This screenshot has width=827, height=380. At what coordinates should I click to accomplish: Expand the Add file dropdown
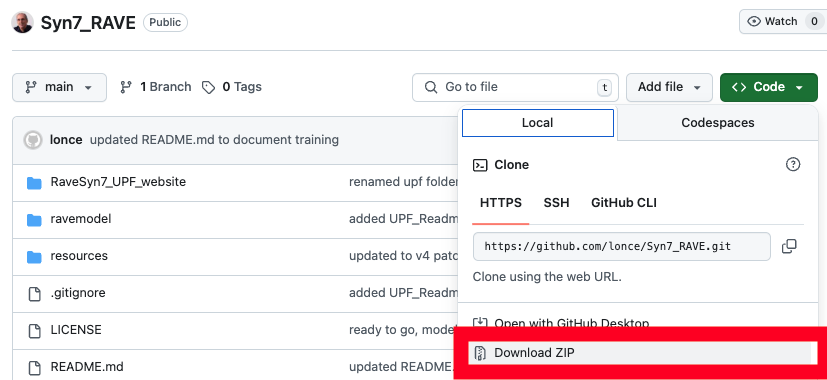pos(669,87)
